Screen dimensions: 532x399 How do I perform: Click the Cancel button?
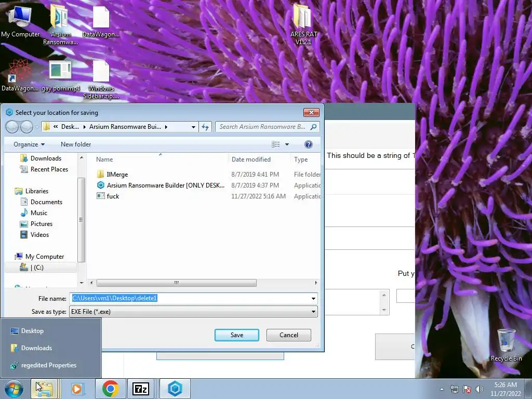click(x=289, y=335)
